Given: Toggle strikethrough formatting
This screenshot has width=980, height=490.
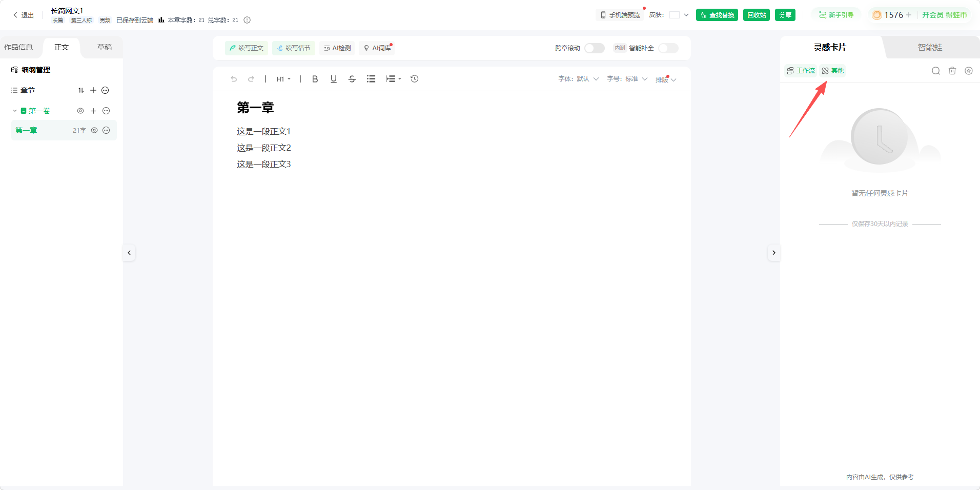Looking at the screenshot, I should (352, 79).
